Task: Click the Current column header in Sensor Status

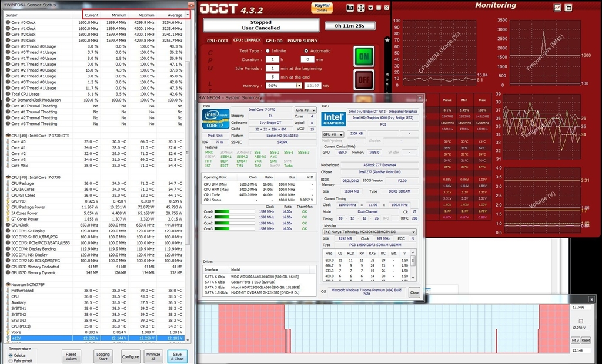Action: click(91, 15)
